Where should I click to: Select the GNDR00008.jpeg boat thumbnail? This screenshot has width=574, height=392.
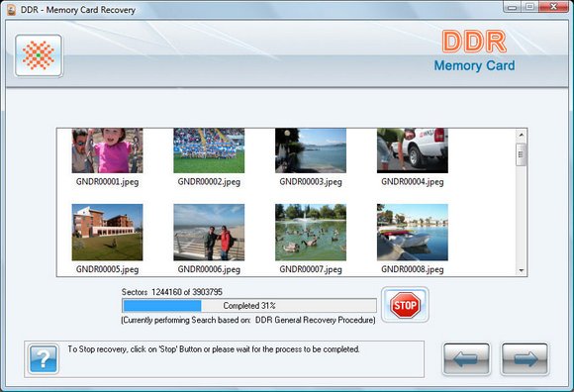click(x=413, y=233)
